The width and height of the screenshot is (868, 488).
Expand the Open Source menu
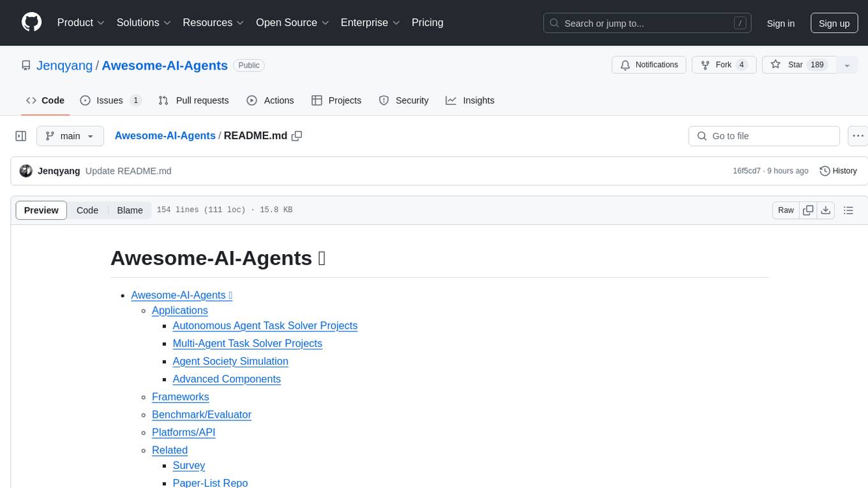(x=292, y=22)
